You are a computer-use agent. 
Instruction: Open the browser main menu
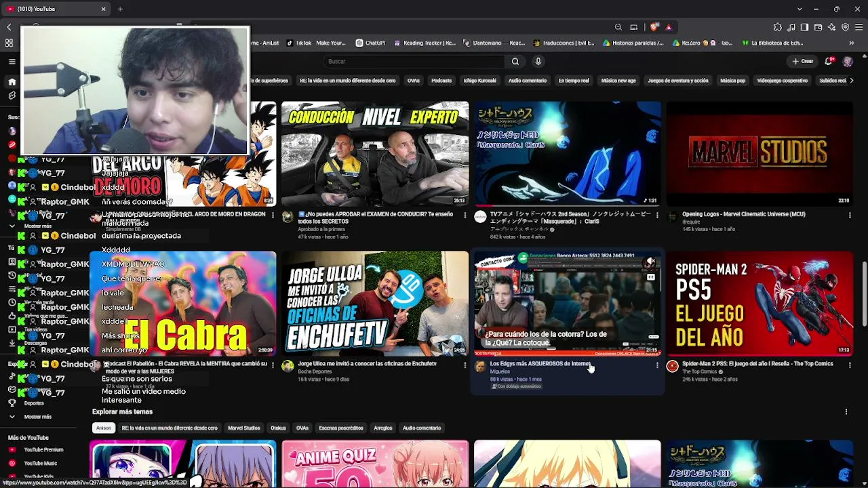(x=859, y=27)
